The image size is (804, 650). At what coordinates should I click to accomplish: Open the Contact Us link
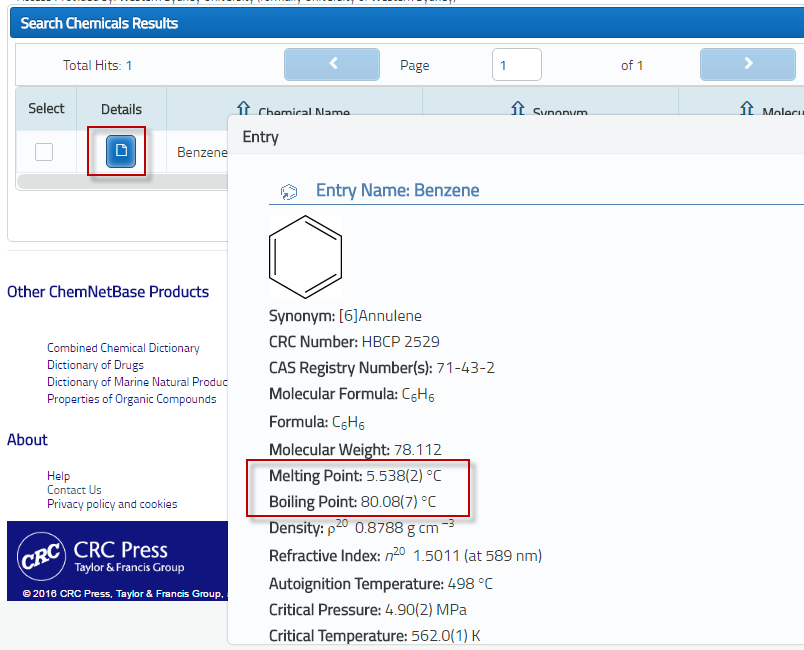(x=74, y=490)
